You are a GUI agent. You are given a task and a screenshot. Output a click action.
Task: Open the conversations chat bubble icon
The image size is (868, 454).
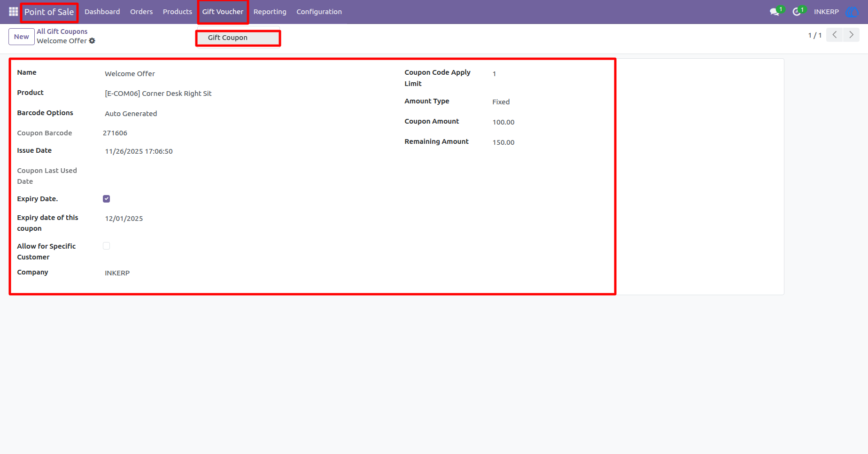tap(775, 12)
